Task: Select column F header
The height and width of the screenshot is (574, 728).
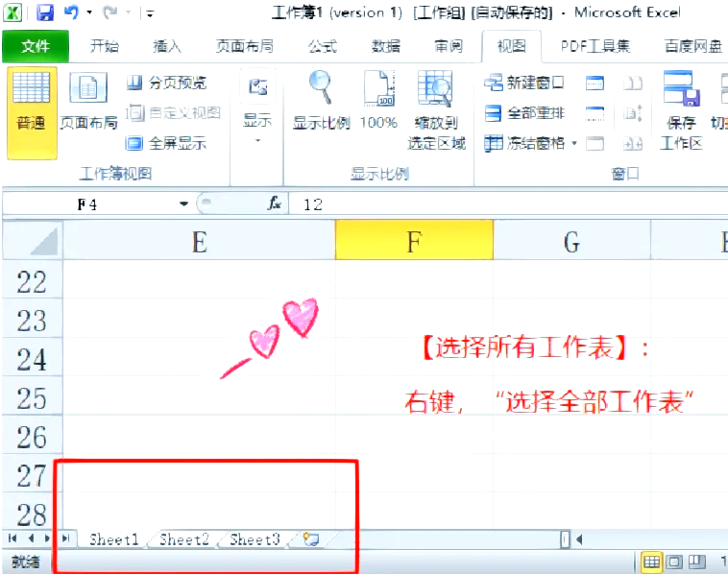Action: coord(414,240)
